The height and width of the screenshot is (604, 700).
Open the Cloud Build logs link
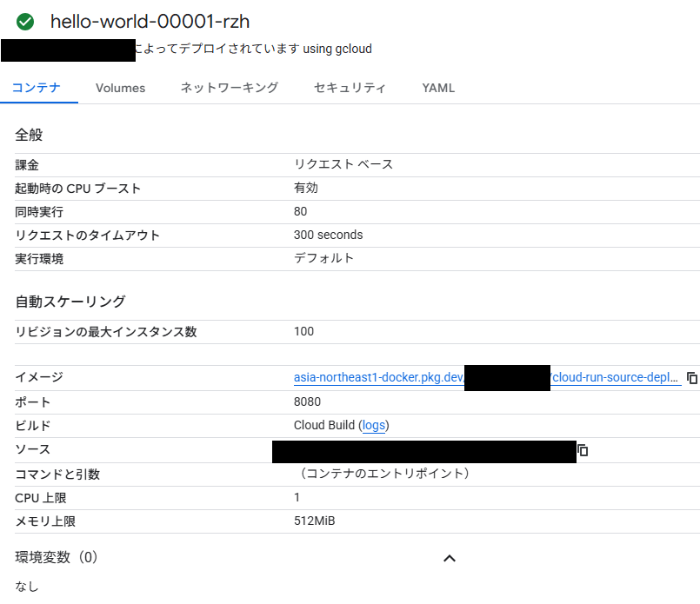pos(373,425)
